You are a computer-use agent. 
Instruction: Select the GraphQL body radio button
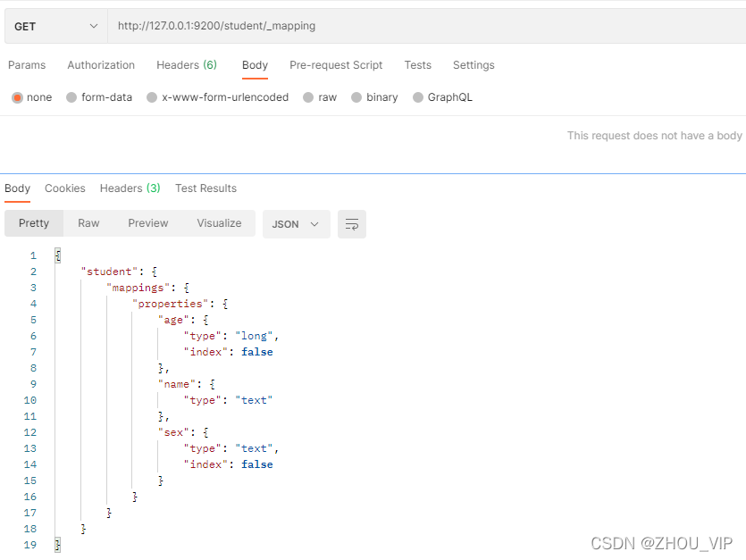pos(418,97)
